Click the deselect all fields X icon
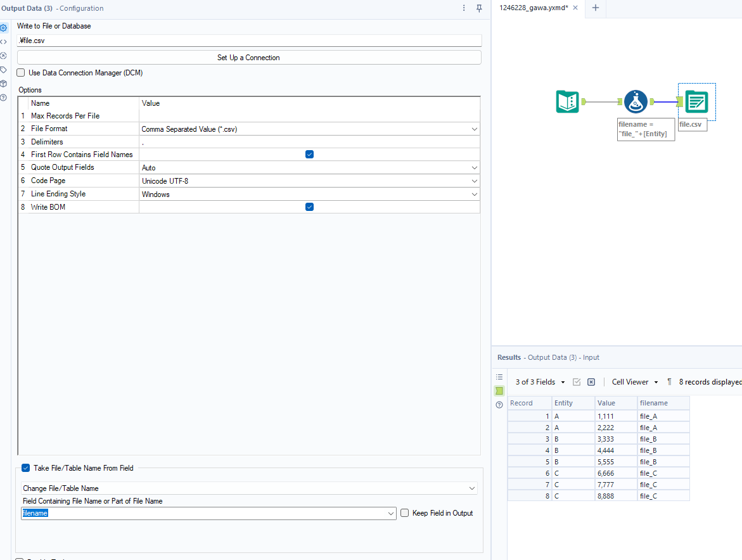 [x=591, y=382]
